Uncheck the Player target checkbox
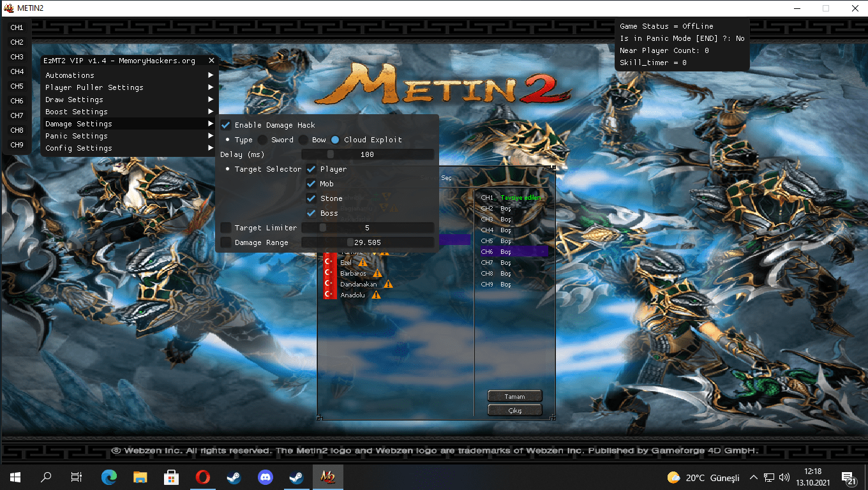Image resolution: width=868 pixels, height=490 pixels. click(x=311, y=169)
